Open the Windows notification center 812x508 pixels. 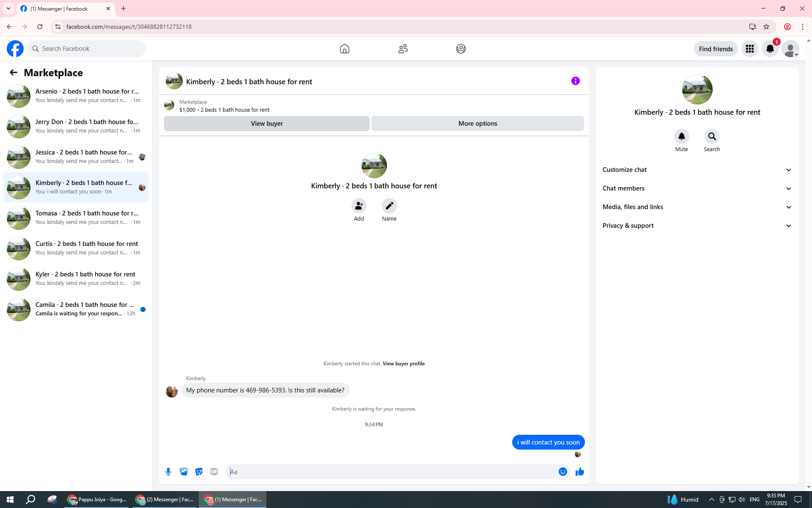pos(798,500)
